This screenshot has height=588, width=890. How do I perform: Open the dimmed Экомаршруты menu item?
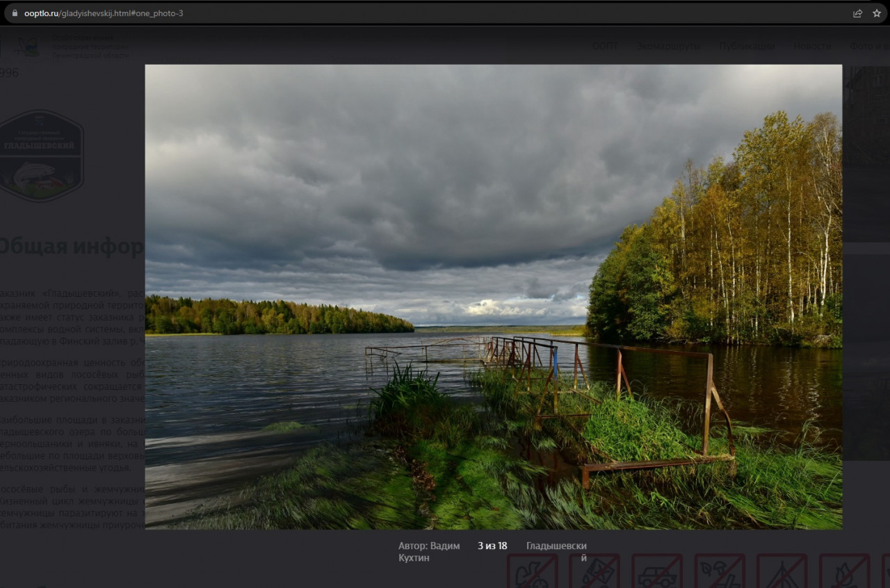pos(668,46)
